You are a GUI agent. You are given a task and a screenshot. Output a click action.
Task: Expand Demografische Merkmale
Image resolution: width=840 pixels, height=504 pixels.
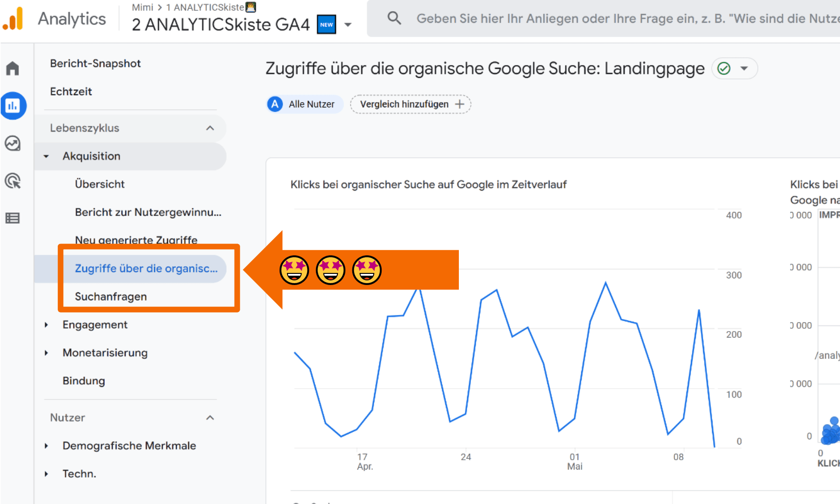click(46, 445)
